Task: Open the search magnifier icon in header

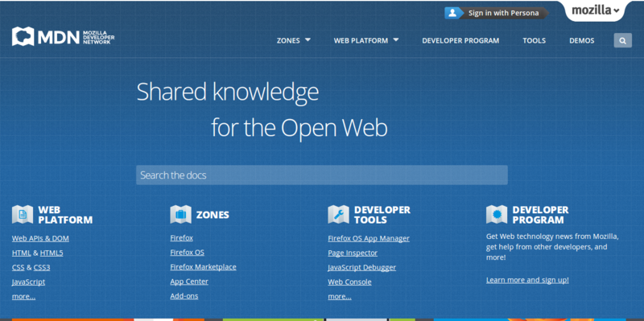Action: [x=622, y=41]
